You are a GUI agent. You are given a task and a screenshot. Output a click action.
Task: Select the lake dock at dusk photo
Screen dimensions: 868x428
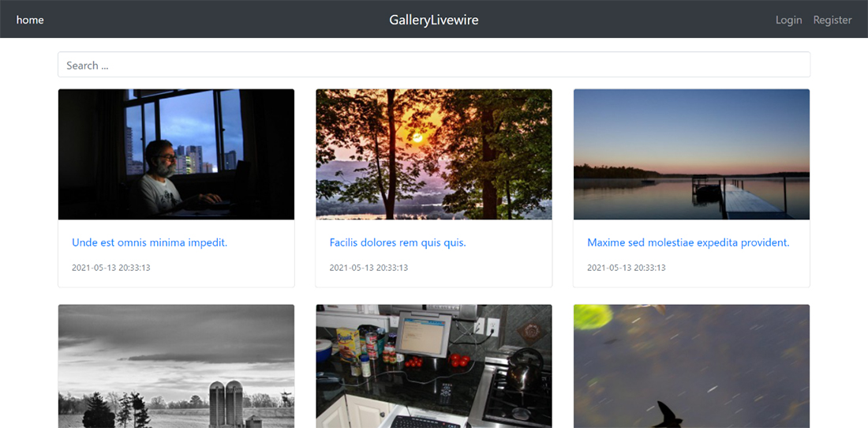[x=691, y=154]
